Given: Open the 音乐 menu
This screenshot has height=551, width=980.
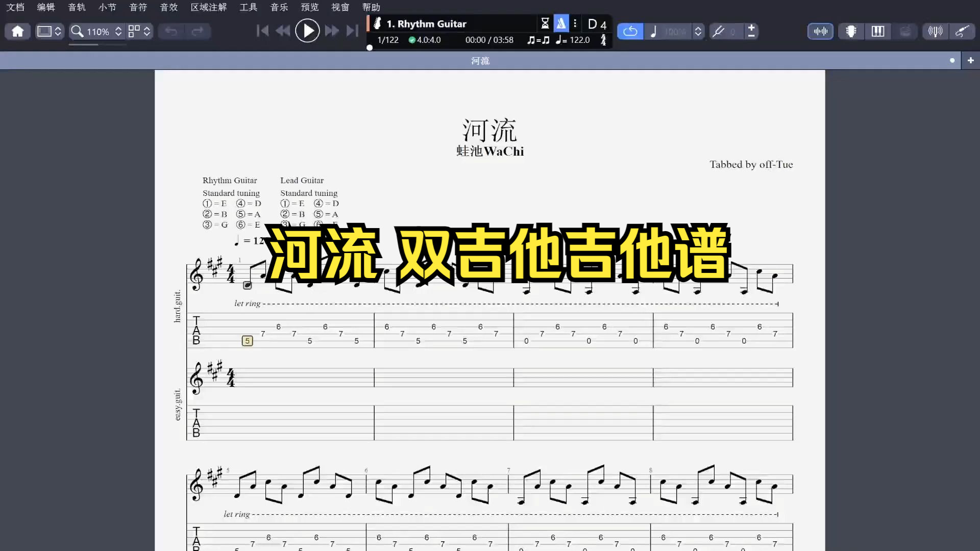Looking at the screenshot, I should point(279,7).
